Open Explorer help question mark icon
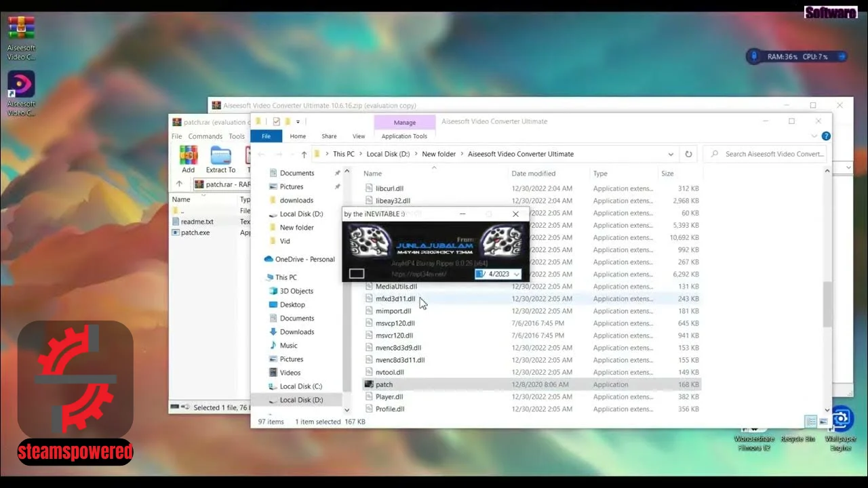Viewport: 868px width, 488px height. tap(826, 136)
